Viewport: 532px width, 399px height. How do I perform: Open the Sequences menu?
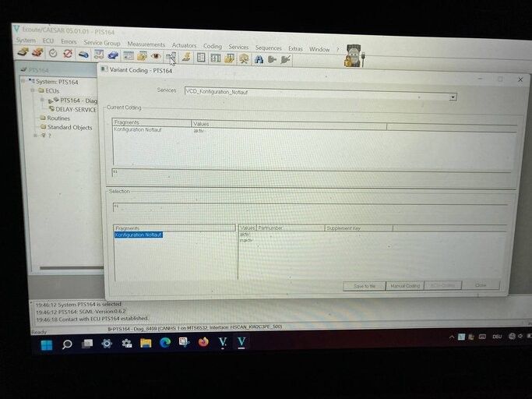[269, 48]
